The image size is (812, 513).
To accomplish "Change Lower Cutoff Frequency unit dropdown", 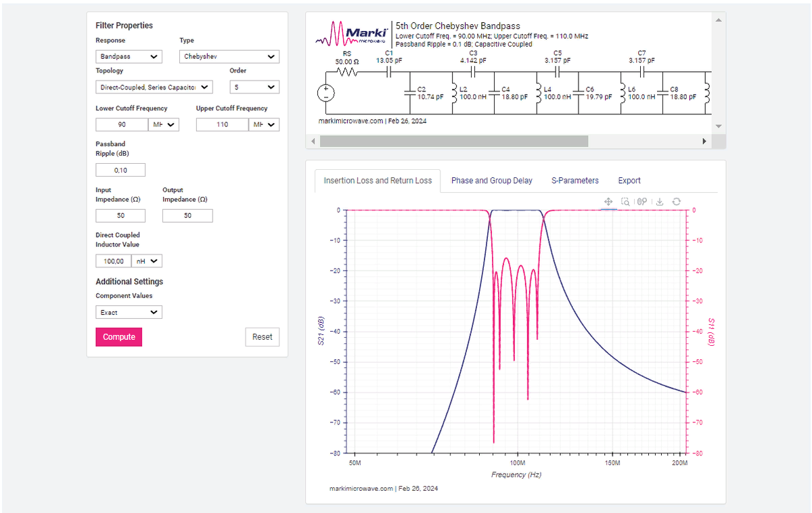I will (163, 125).
